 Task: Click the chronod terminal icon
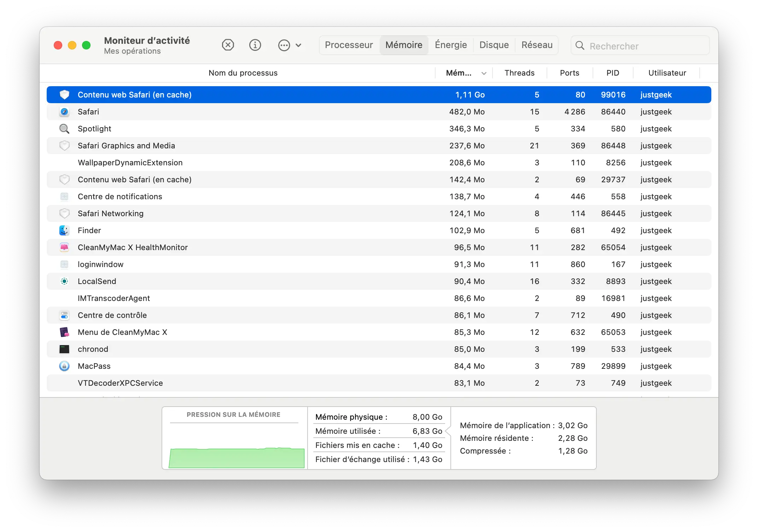tap(64, 349)
